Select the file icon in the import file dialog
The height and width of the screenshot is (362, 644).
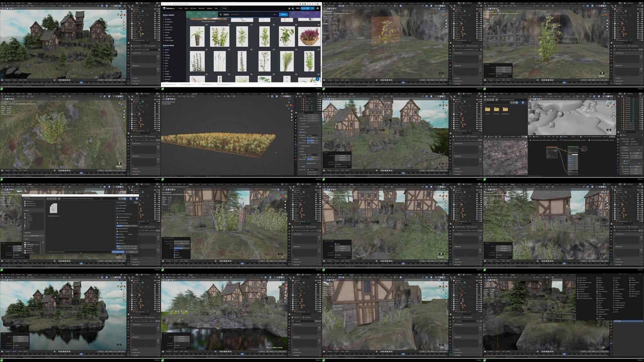(x=53, y=208)
